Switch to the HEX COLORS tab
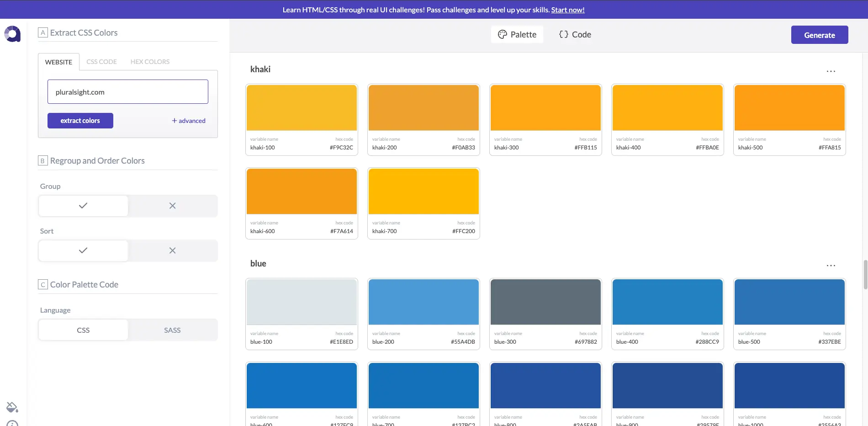868x426 pixels. tap(150, 62)
